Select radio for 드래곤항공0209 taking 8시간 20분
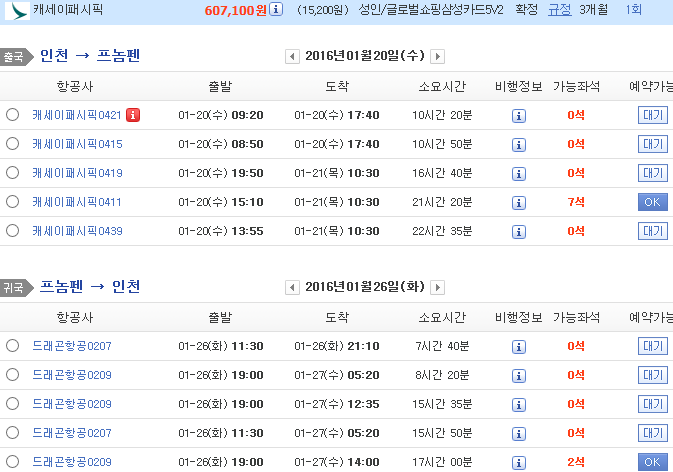 pyautogui.click(x=12, y=375)
